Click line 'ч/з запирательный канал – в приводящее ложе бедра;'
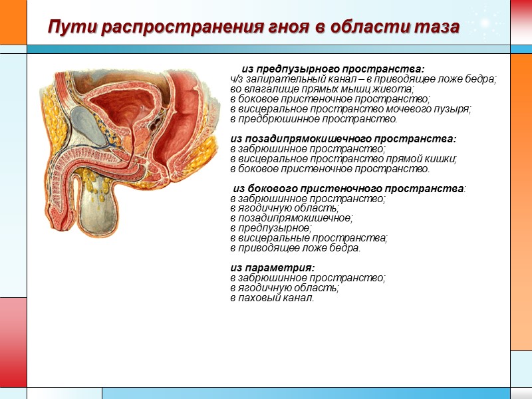The image size is (532, 399). point(363,79)
